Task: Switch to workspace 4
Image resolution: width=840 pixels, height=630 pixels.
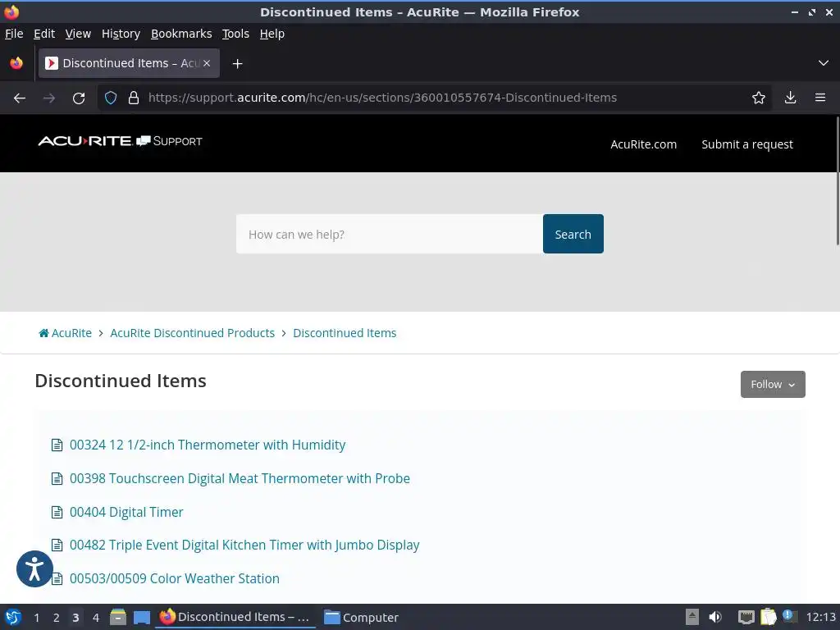Action: point(96,618)
